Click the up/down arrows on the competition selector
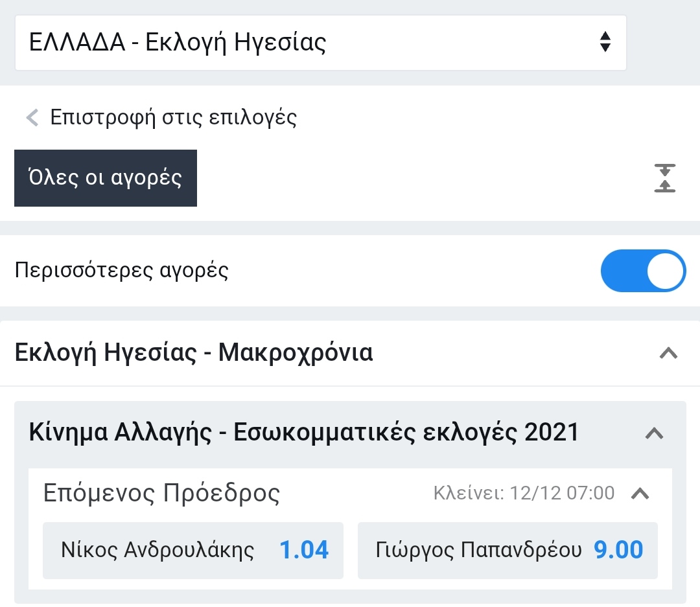The width and height of the screenshot is (700, 607). 605,42
